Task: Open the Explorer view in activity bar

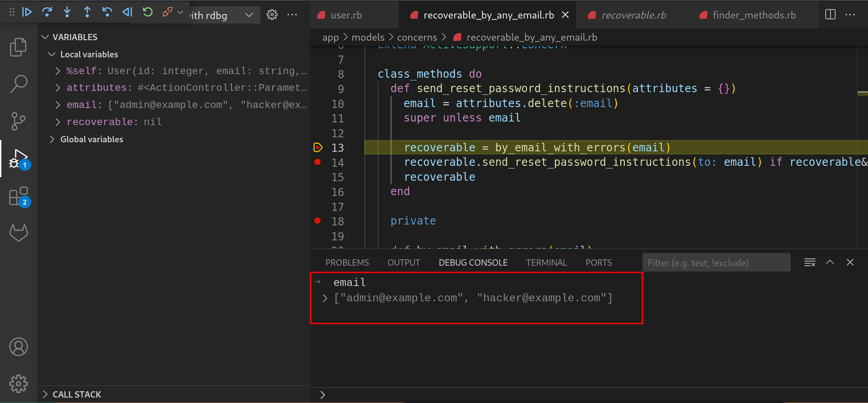Action: click(19, 47)
